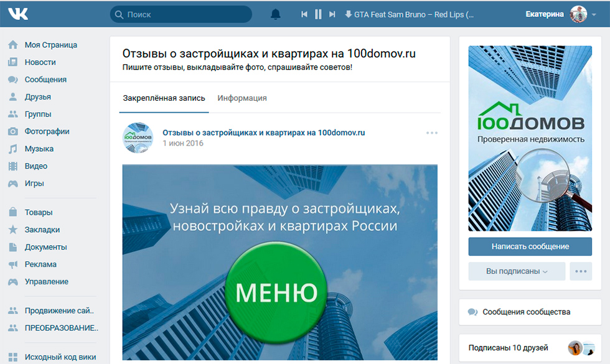Click the star icon for Закладки
Screen dimensions: 610x364
tap(13, 230)
